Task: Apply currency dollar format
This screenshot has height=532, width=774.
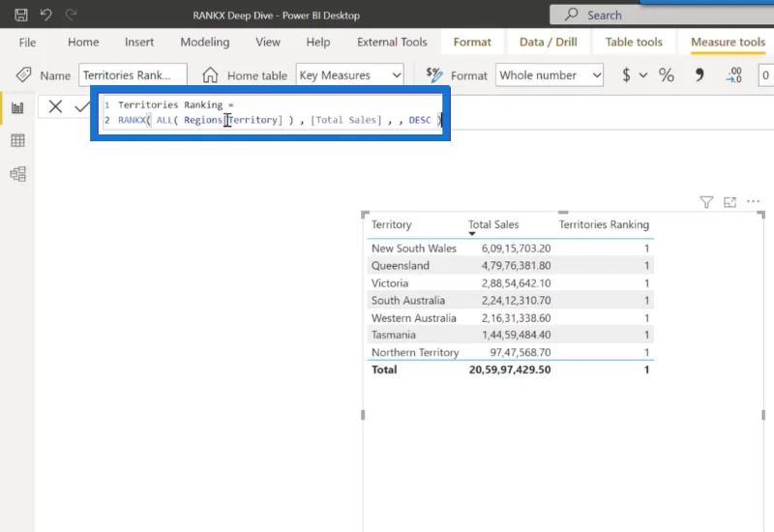Action: point(626,75)
